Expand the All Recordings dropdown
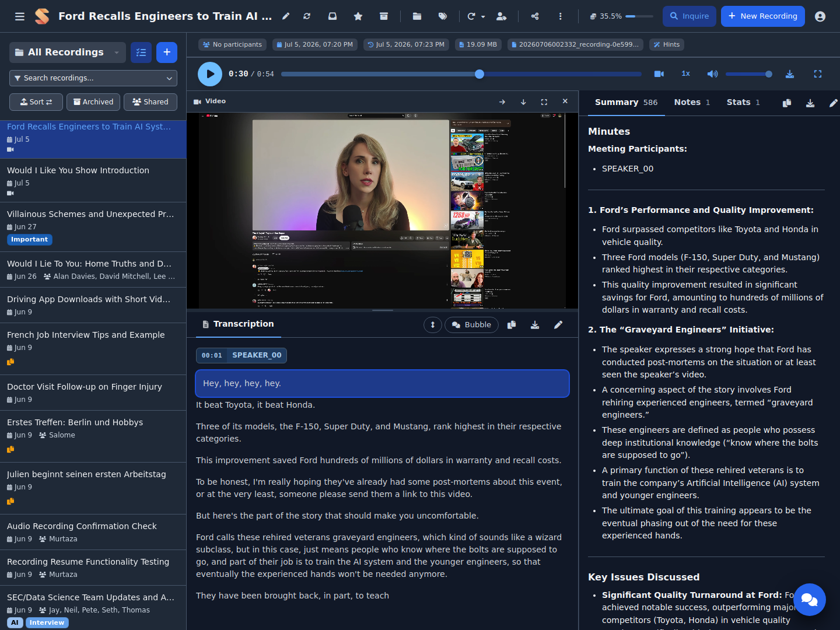 coord(68,52)
